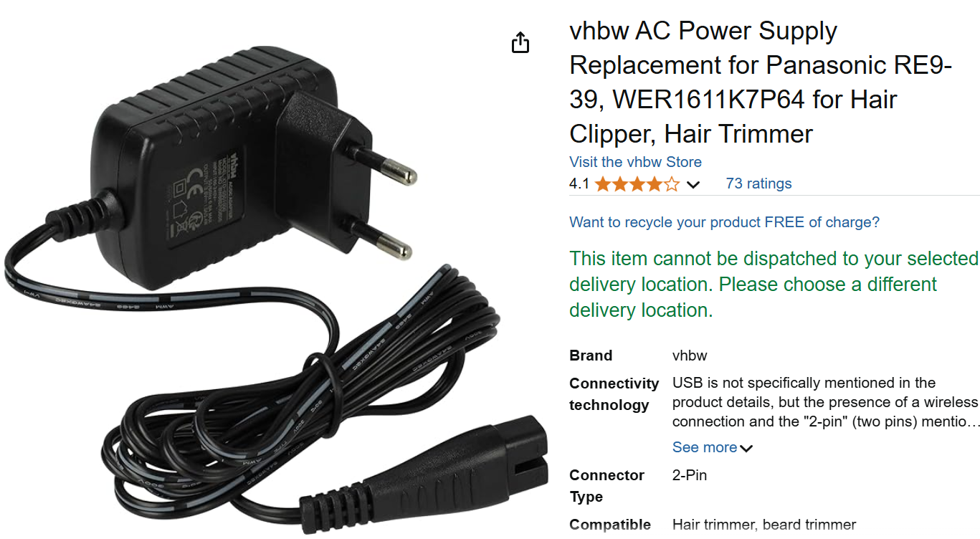Viewport: 980px width, 539px height.
Task: Click See more under Connectivity technology
Action: point(705,447)
